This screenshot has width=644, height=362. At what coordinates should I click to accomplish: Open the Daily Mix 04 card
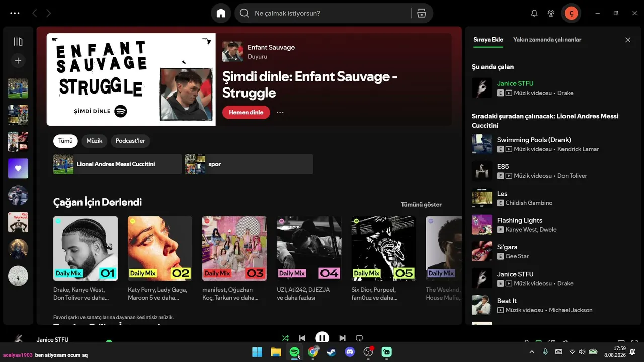[x=309, y=259]
